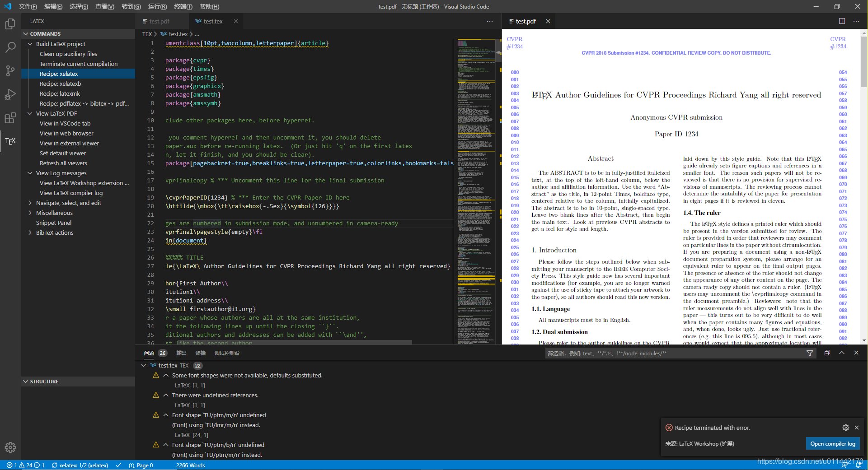Collapse 'There were undefined references' warning
This screenshot has width=868, height=470.
(166, 395)
